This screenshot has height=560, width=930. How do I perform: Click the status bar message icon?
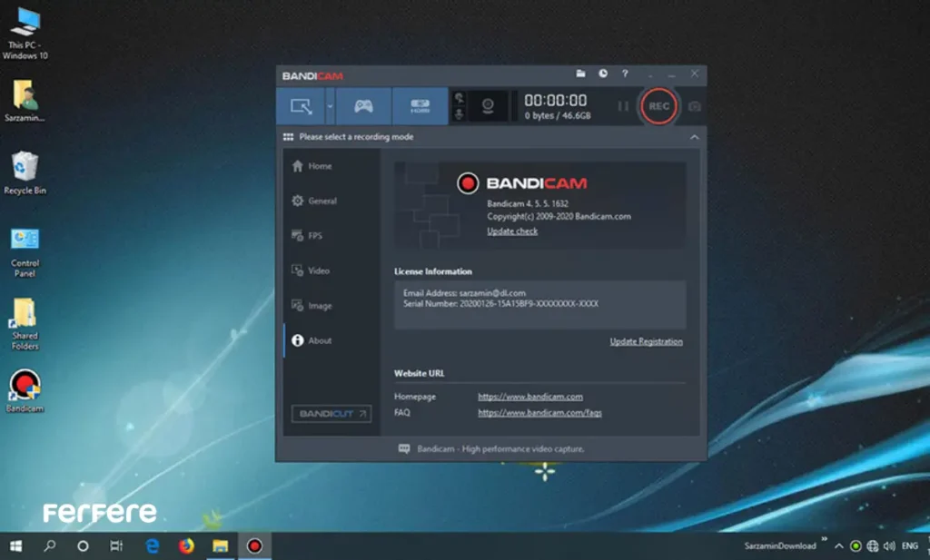coord(404,448)
